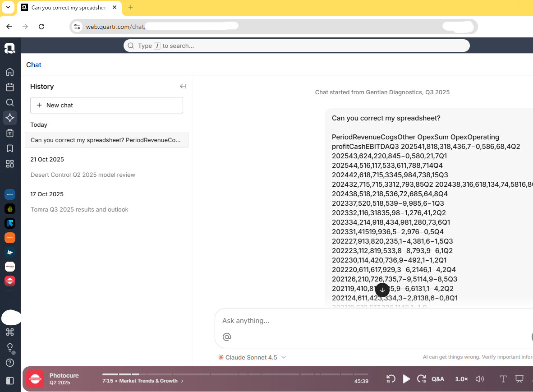Click the audio playback progress bar
The image size is (533, 392).
(x=234, y=374)
